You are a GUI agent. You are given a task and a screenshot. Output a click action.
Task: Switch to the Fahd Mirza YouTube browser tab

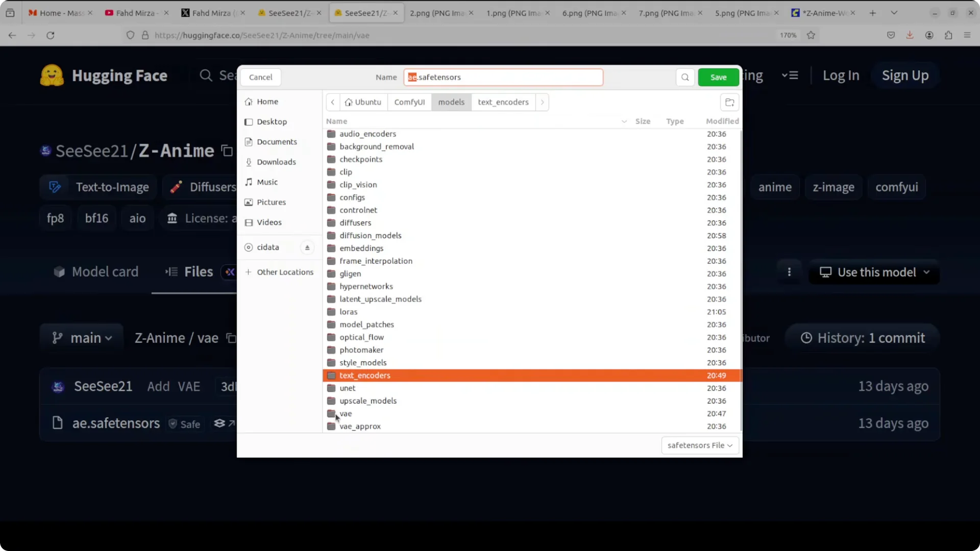(x=136, y=13)
